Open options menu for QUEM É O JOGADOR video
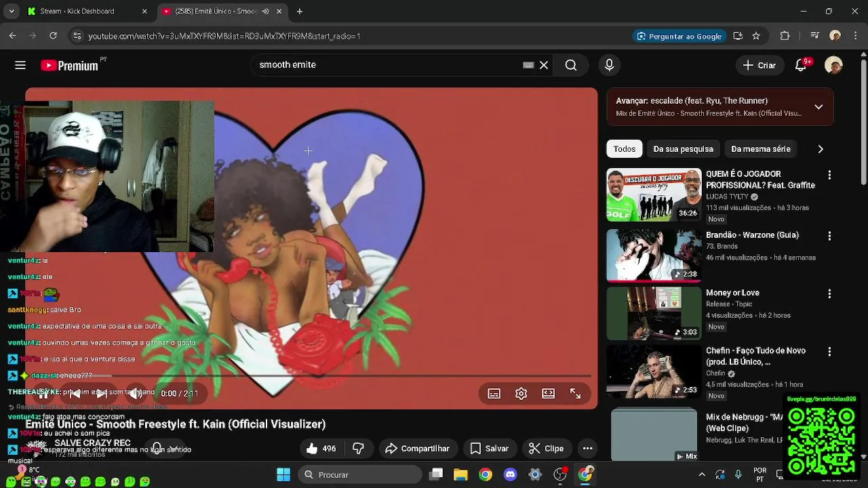The image size is (868, 488). pyautogui.click(x=829, y=176)
